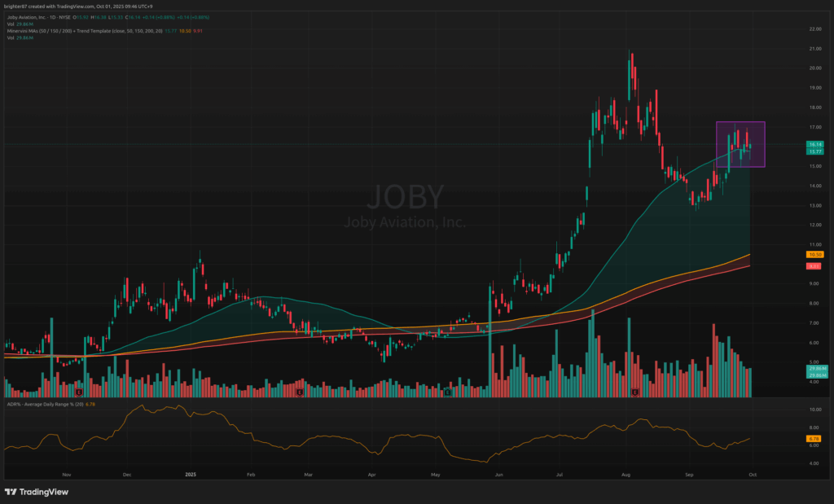Click the orange 6.78 ADR axis label

point(814,438)
